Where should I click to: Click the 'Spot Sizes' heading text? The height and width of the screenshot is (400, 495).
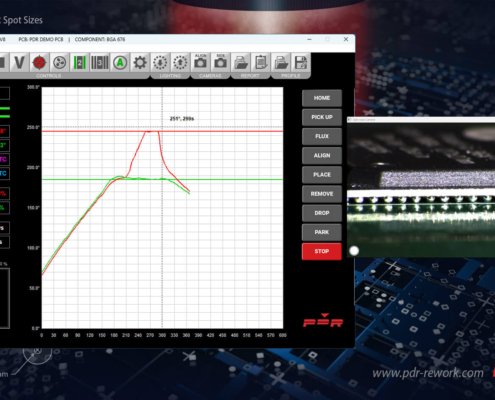tap(23, 20)
